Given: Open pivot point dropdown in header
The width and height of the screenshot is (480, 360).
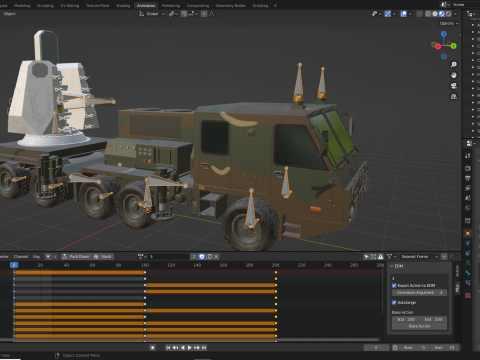Looking at the screenshot, I should [174, 14].
